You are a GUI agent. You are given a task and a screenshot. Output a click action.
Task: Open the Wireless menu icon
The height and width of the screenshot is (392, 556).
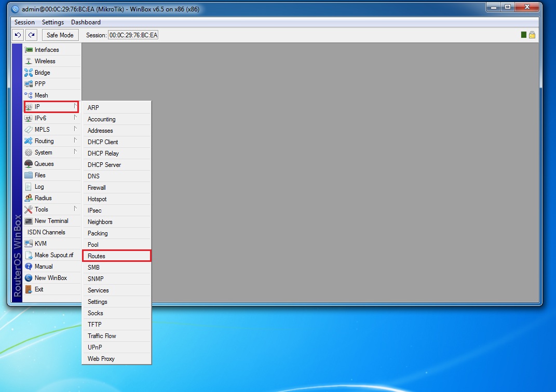click(29, 61)
